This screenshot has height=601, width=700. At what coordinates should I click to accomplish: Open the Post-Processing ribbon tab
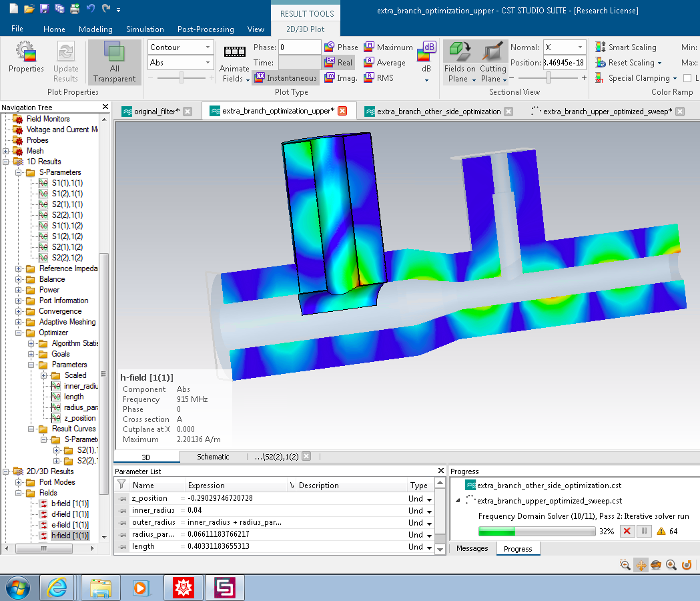coord(206,29)
